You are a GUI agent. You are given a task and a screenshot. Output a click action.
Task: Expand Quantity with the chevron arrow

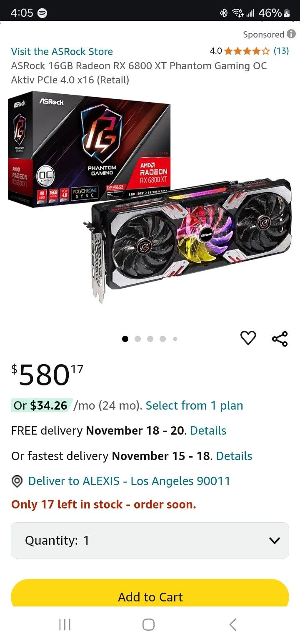click(x=274, y=541)
